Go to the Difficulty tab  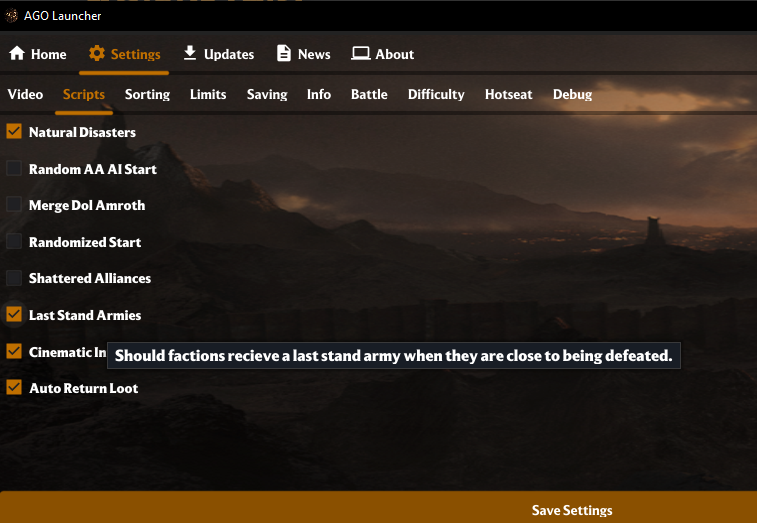click(x=436, y=94)
